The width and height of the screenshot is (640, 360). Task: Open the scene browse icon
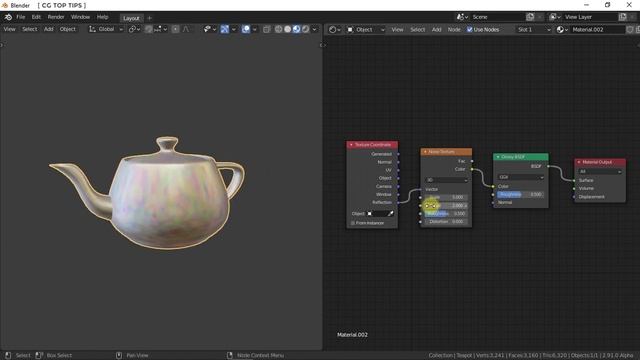pyautogui.click(x=462, y=17)
